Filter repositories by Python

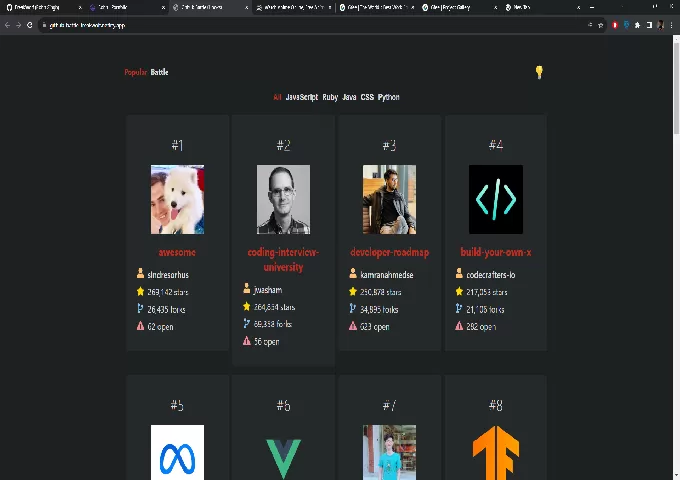coord(389,97)
